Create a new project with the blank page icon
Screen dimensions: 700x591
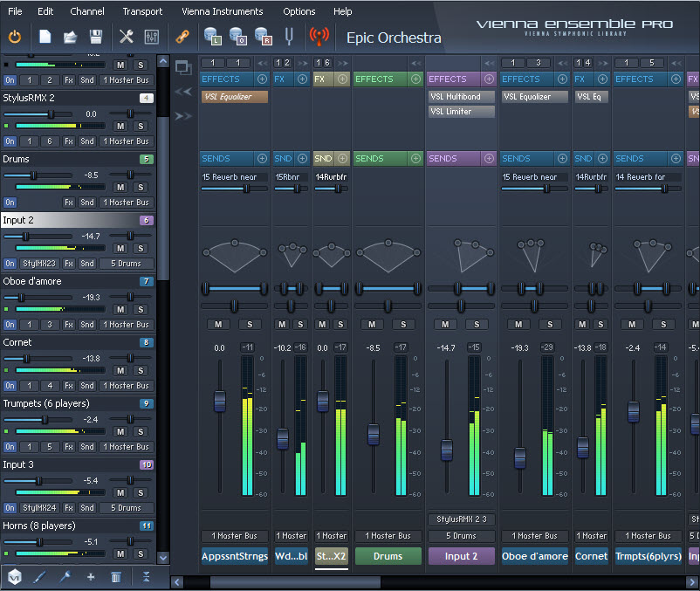[45, 37]
